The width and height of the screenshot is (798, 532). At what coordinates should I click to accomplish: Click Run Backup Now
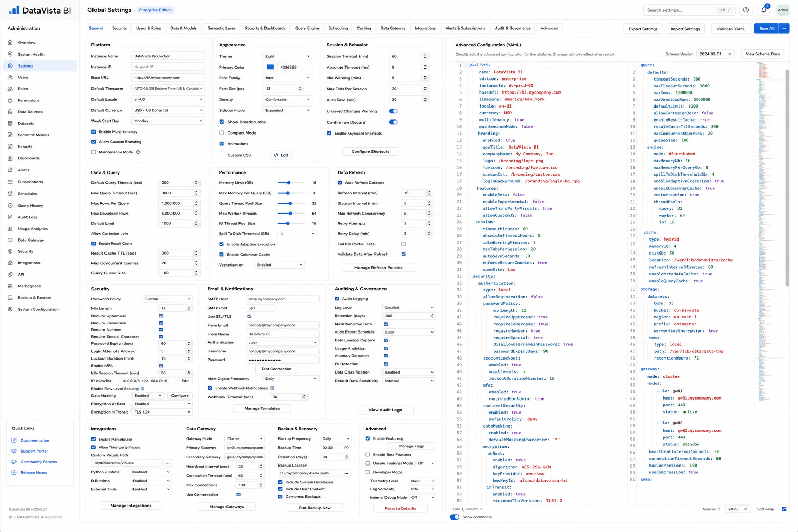(x=315, y=508)
